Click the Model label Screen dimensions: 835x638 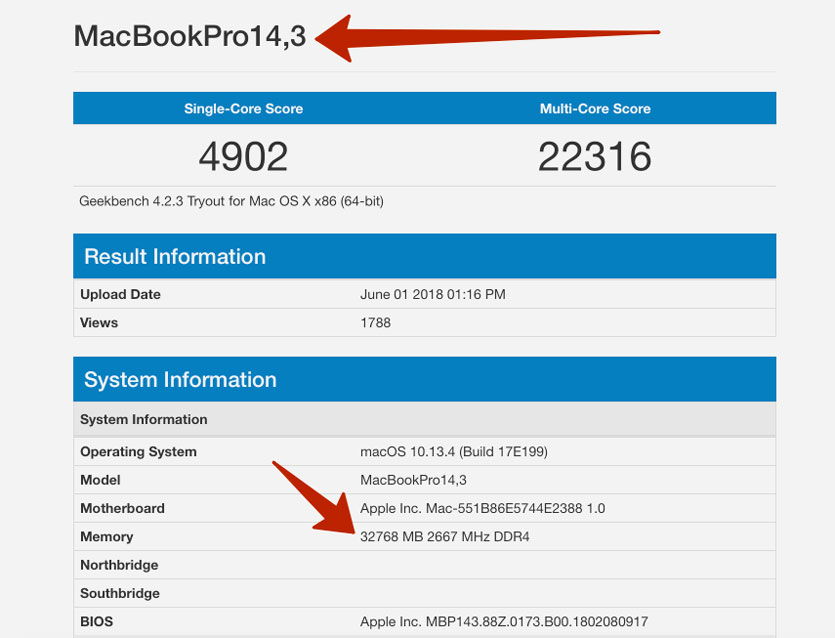point(100,480)
